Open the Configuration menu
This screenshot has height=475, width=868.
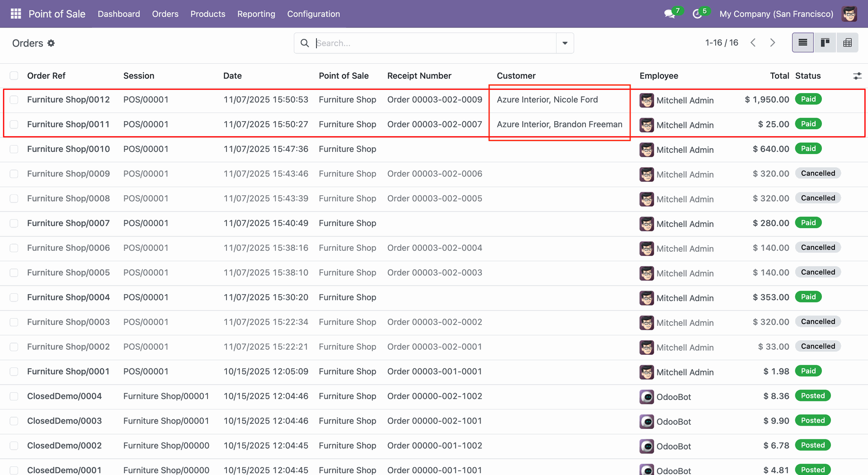(313, 14)
